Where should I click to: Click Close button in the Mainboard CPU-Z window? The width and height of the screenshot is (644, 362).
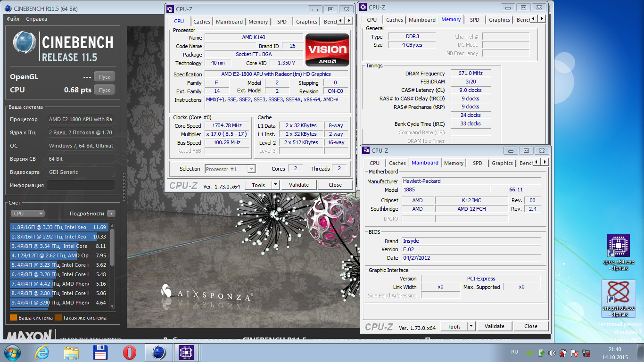pyautogui.click(x=531, y=327)
